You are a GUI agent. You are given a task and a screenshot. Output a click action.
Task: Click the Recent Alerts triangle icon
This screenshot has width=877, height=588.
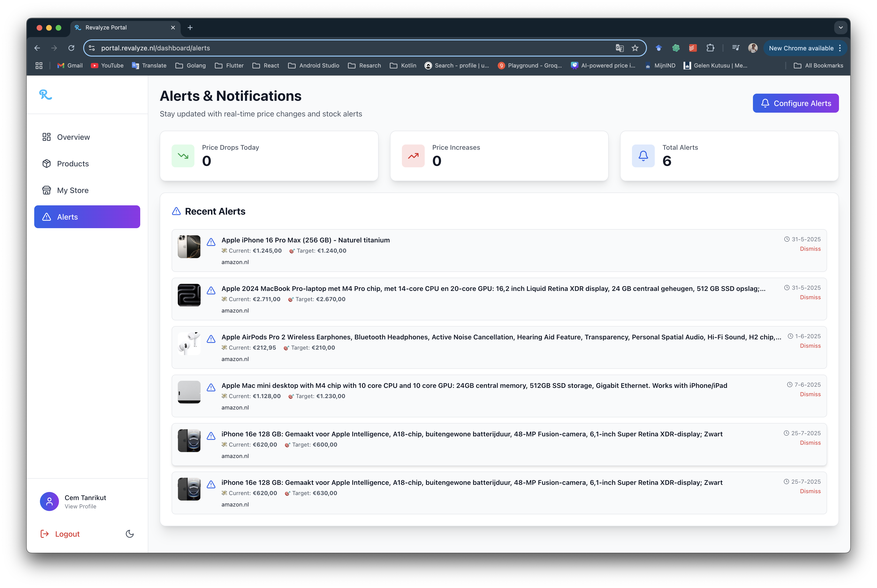(x=176, y=212)
